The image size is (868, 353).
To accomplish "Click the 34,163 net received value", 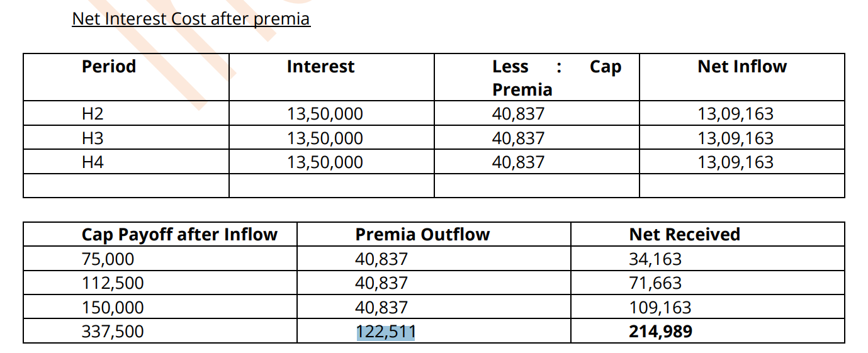I will [655, 259].
